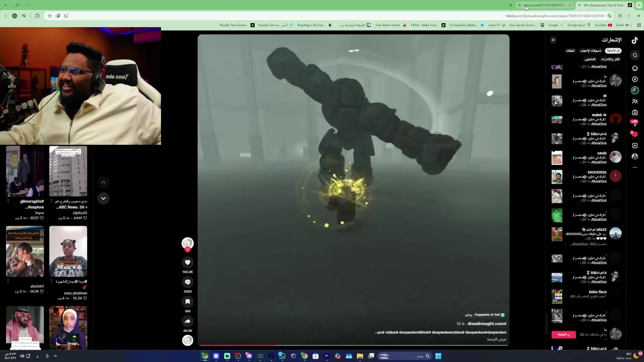Viewport: 644px width, 362px height.
Task: Click the #deepwoken hashtag in the caption
Action: 497,332
